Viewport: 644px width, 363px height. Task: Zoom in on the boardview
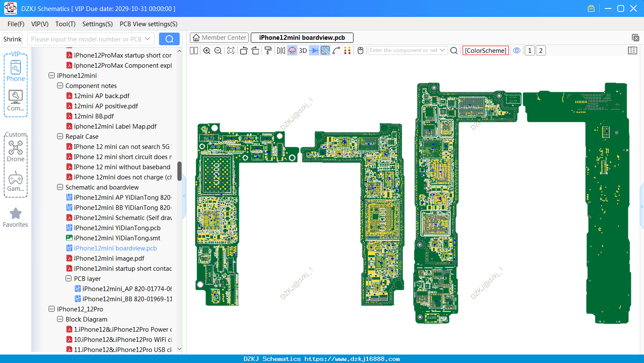tap(207, 50)
